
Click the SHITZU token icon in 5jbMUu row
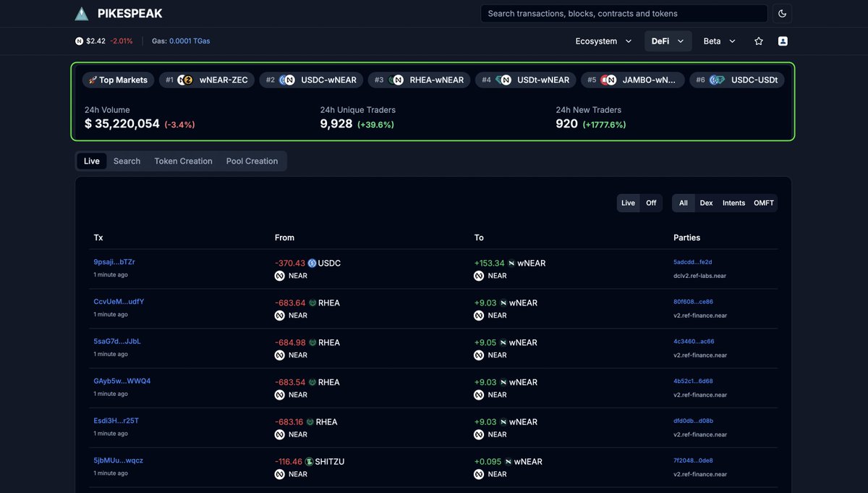click(309, 462)
